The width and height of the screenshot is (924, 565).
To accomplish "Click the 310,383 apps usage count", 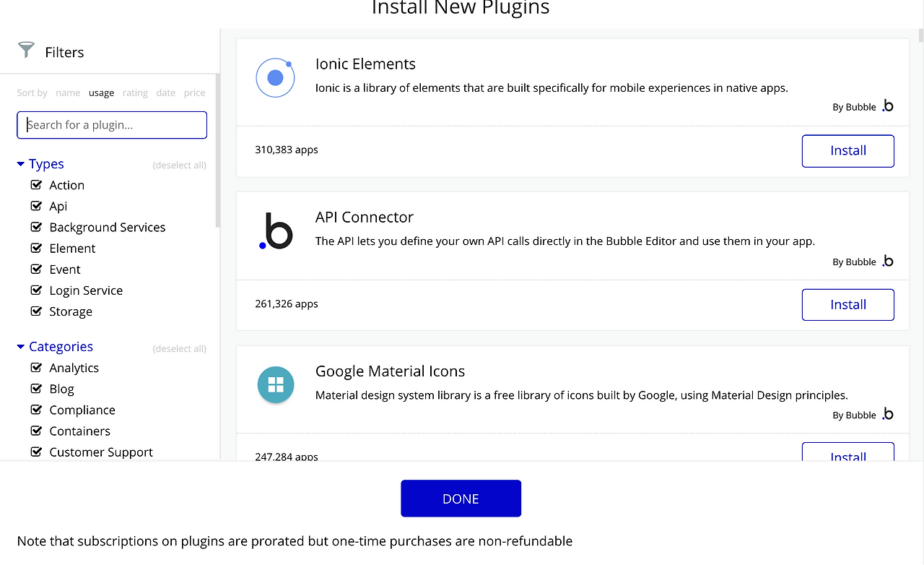I will pyautogui.click(x=287, y=150).
